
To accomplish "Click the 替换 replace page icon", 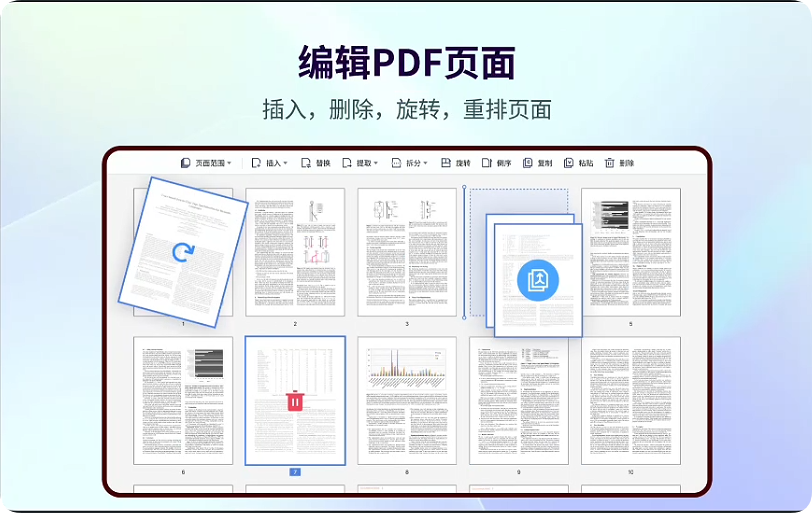I will click(x=306, y=163).
